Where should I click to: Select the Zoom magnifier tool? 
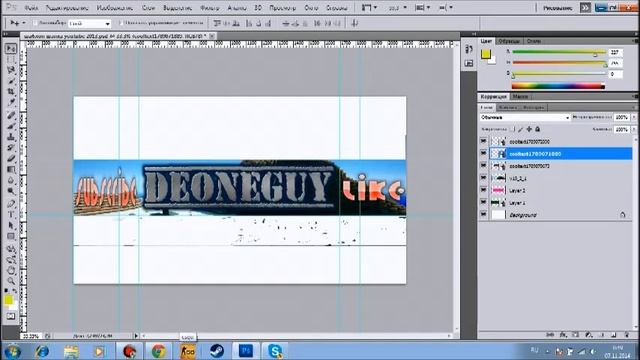tap(11, 281)
